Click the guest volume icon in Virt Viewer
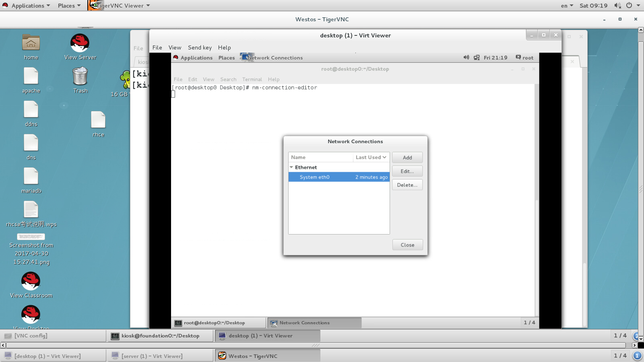 (x=466, y=58)
